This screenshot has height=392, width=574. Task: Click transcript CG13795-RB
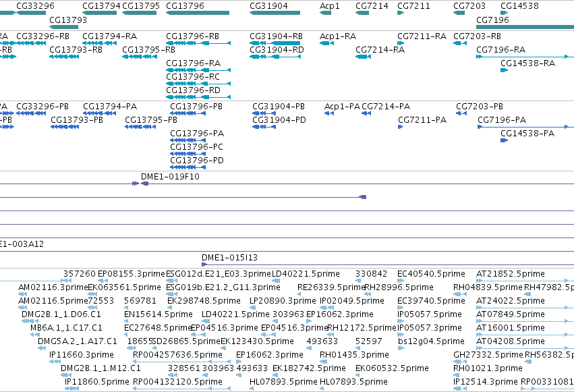[148, 50]
